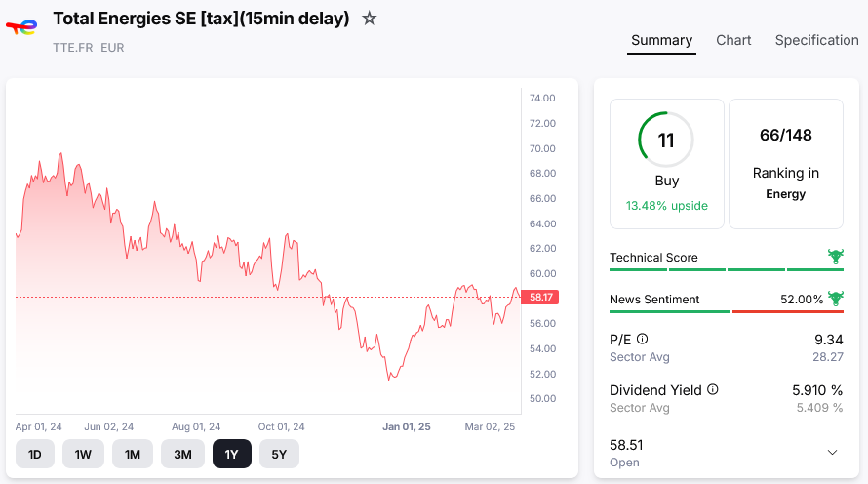Select the 1M time range
868x484 pixels.
(x=133, y=454)
